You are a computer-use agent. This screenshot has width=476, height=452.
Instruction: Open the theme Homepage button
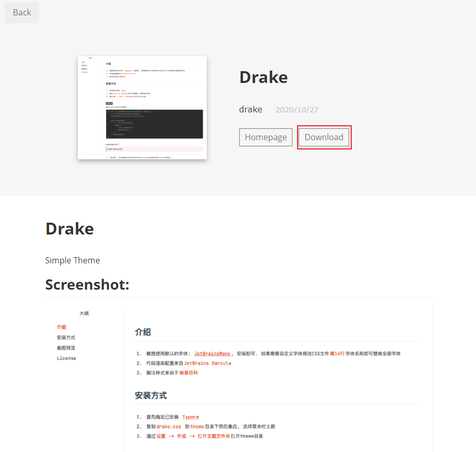click(x=266, y=138)
